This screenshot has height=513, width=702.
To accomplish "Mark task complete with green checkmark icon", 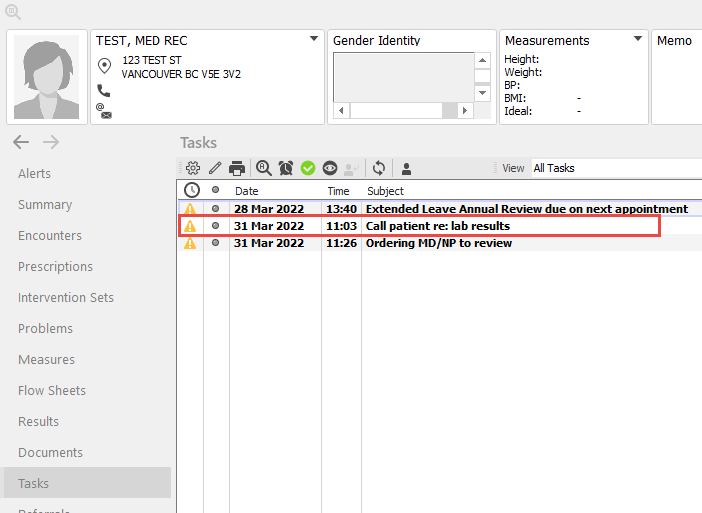I will tap(308, 168).
